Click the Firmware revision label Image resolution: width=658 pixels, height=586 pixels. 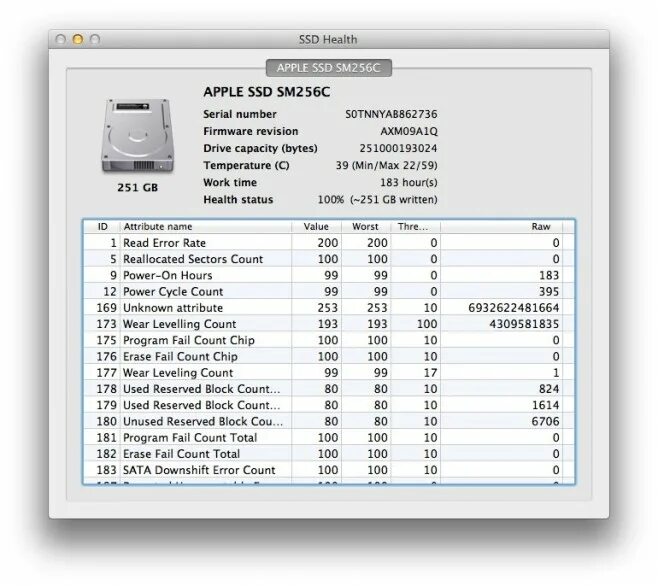click(x=251, y=131)
